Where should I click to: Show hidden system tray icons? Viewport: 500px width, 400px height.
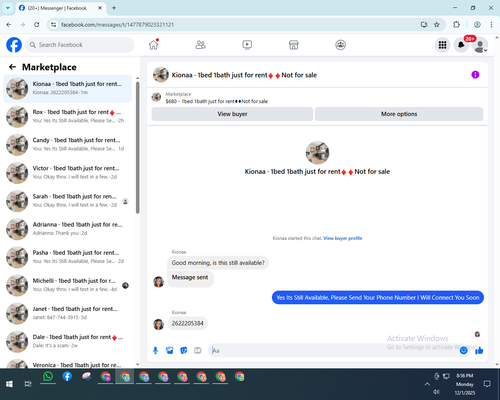(x=427, y=384)
